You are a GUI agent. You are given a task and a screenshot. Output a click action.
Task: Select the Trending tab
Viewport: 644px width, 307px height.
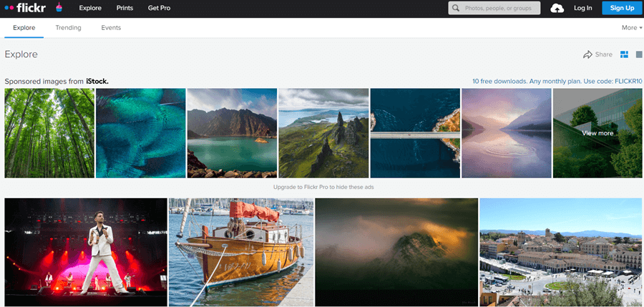69,28
